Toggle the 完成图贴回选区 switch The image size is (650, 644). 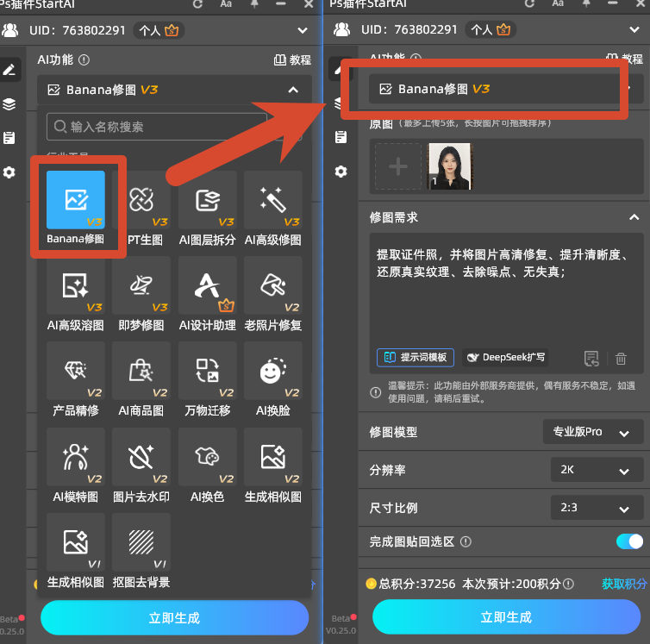629,541
